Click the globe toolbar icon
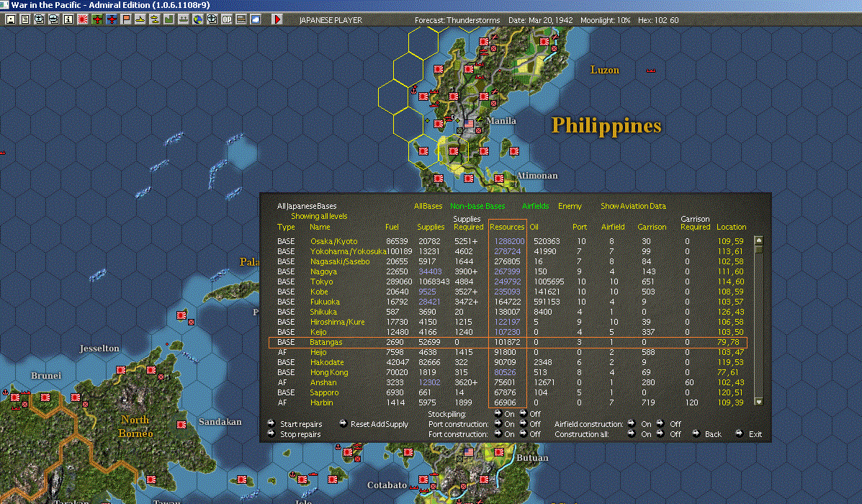862x504 pixels. [x=198, y=19]
